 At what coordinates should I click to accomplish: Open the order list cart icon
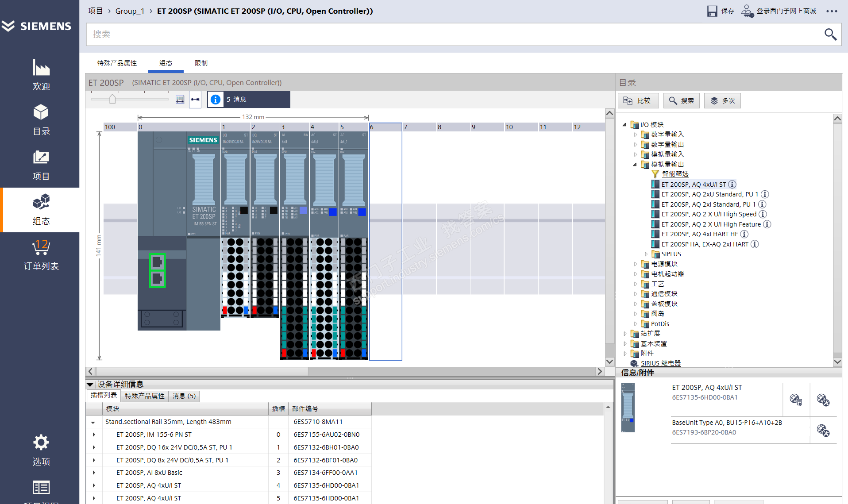pyautogui.click(x=41, y=248)
